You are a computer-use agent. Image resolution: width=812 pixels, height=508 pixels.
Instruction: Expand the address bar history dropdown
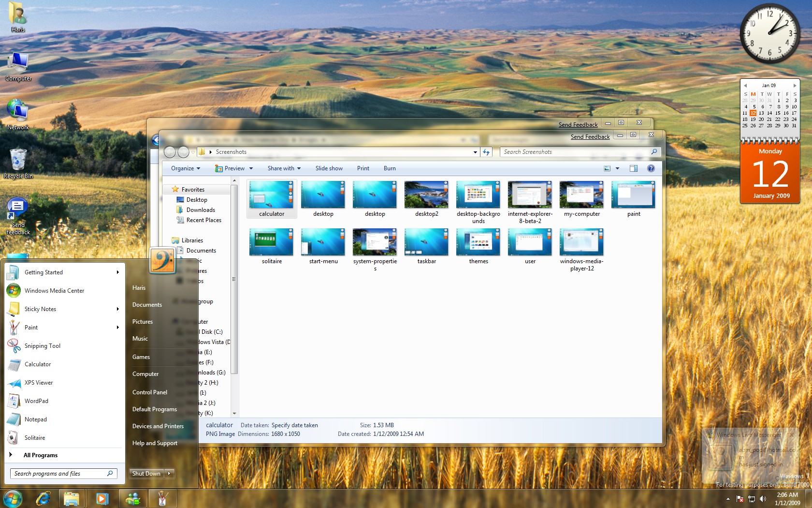click(475, 152)
